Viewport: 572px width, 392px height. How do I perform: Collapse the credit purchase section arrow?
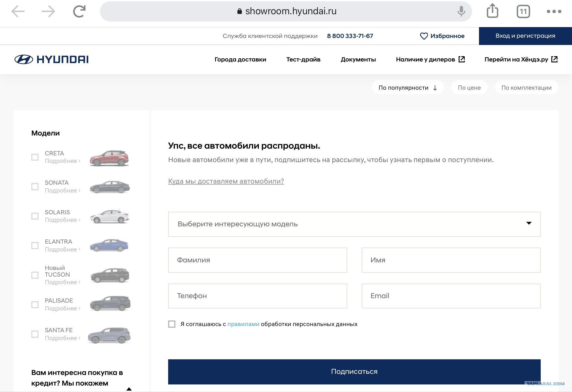click(129, 389)
